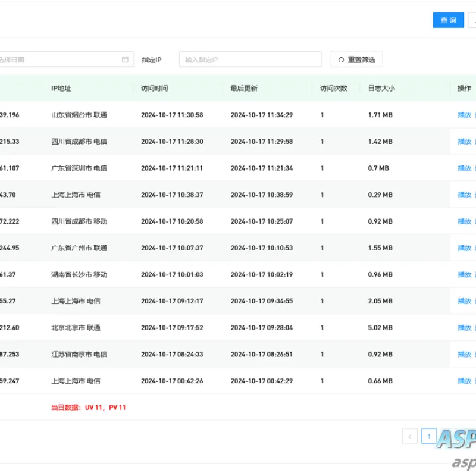Click the 四川省成都市 移动 cell
476x476 pixels.
[x=79, y=221]
